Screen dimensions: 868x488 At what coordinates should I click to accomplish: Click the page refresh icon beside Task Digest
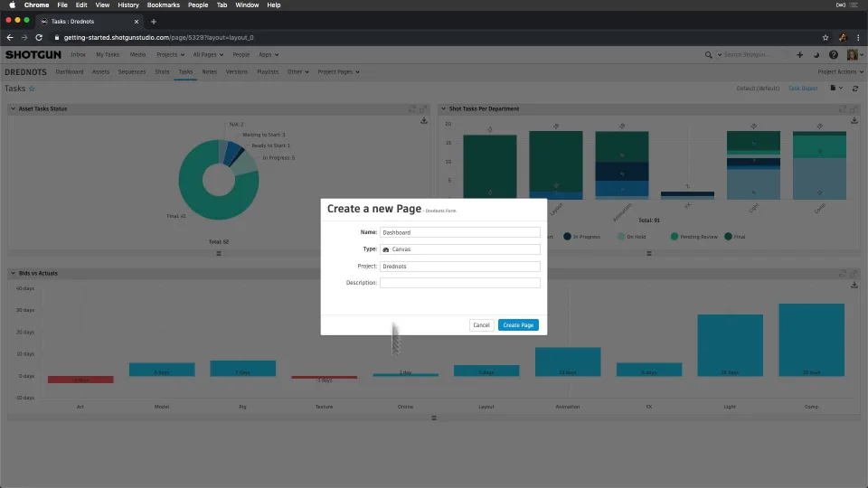pos(855,89)
